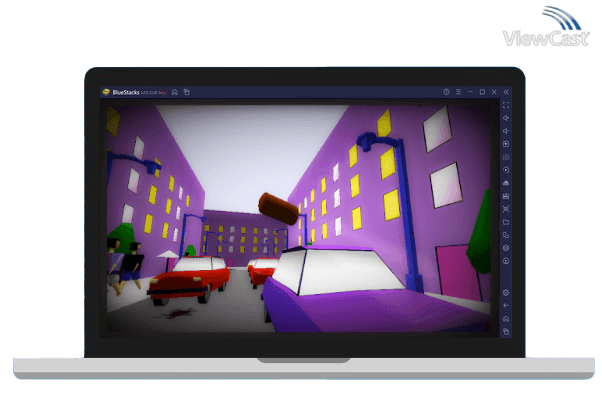Viewport: 602px width, 414px height.
Task: Collapse the sidebar with double chevron
Action: tap(506, 92)
